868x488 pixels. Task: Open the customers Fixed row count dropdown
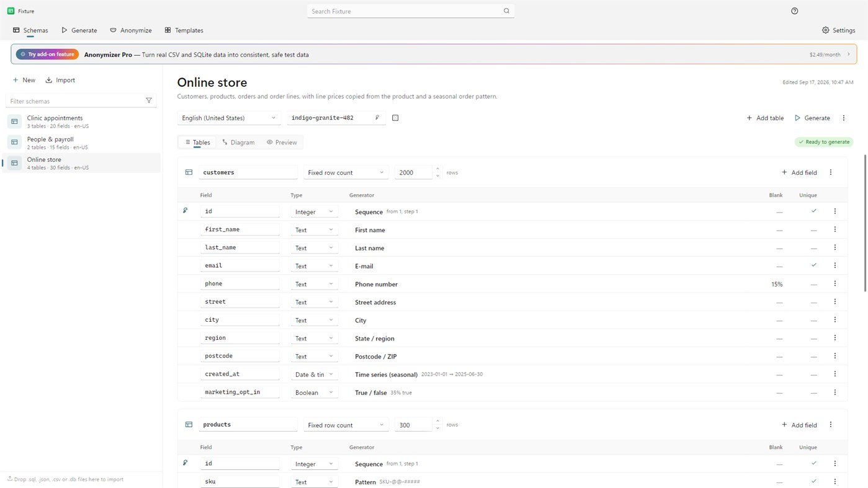click(x=346, y=172)
